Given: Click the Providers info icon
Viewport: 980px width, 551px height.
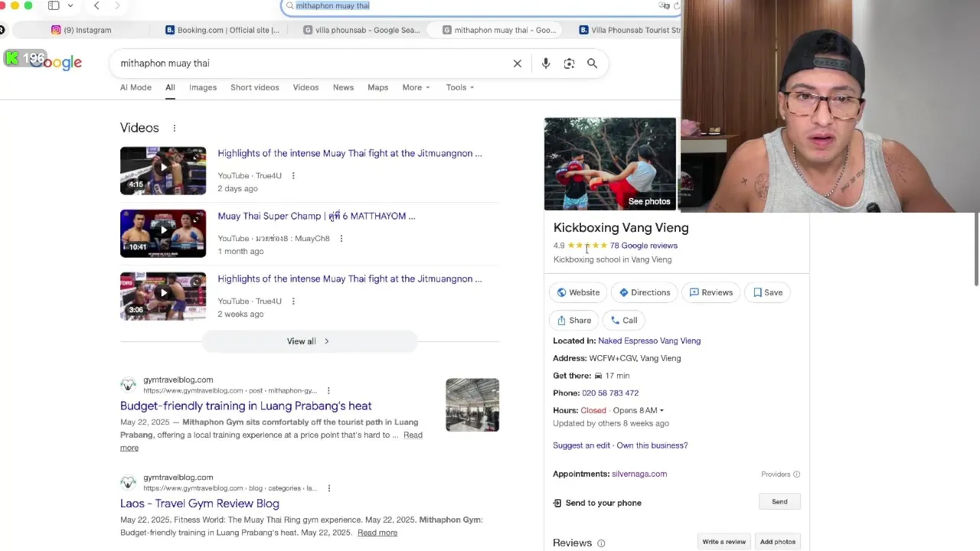Looking at the screenshot, I should [x=796, y=474].
